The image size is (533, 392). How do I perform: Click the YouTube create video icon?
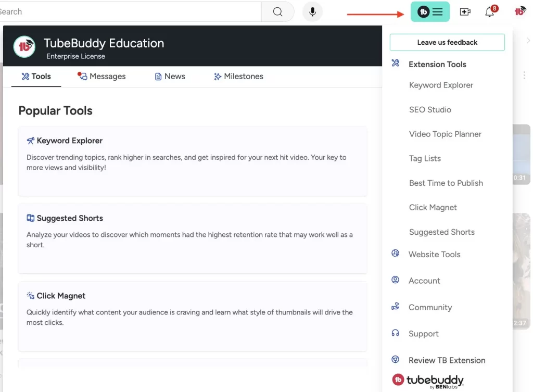pyautogui.click(x=465, y=12)
